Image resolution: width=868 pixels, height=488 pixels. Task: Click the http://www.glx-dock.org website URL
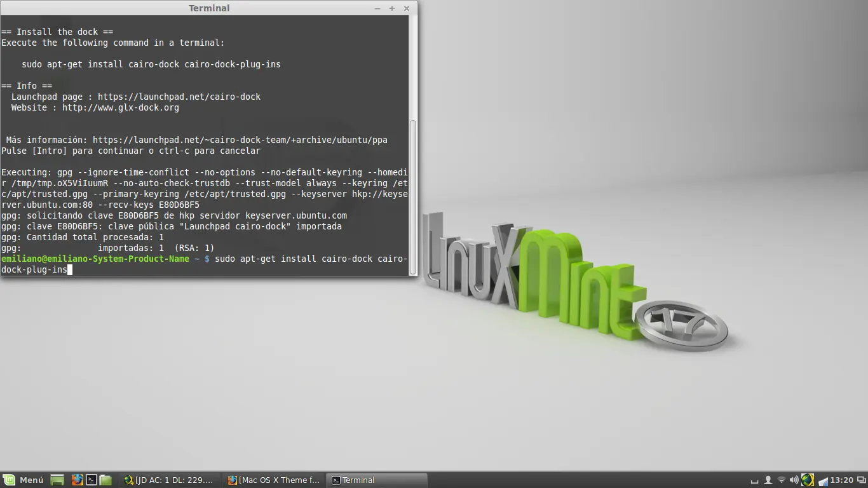click(x=121, y=107)
